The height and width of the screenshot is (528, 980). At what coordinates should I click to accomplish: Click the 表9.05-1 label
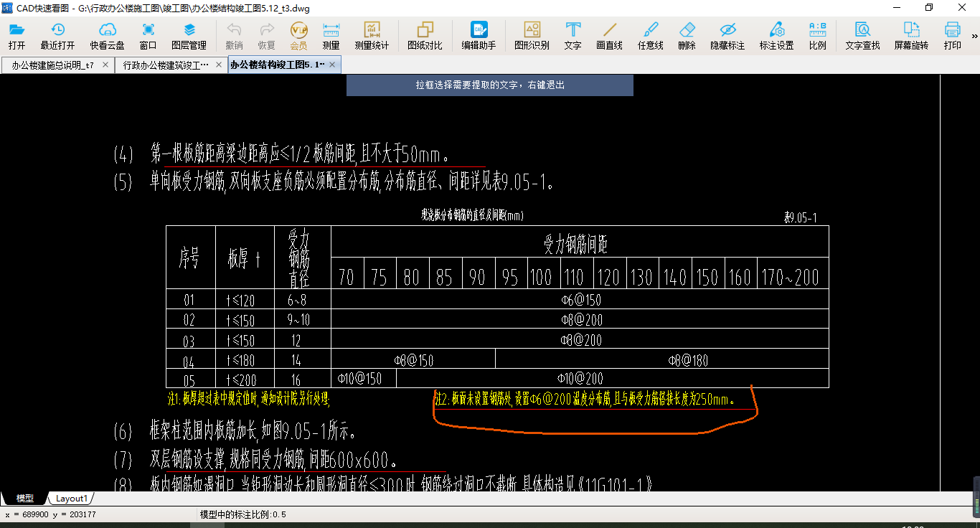click(801, 217)
